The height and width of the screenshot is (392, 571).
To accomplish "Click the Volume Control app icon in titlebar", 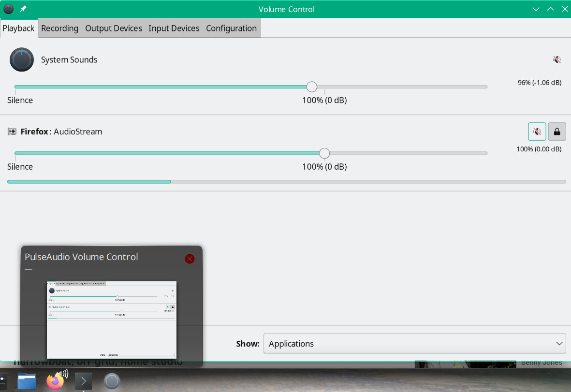I will pyautogui.click(x=9, y=9).
